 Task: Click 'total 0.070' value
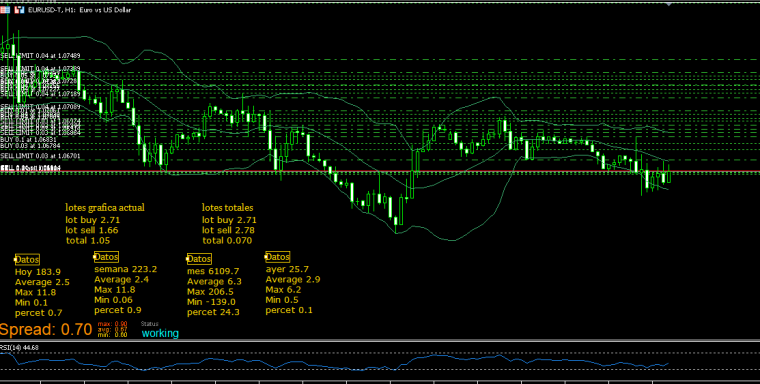[x=227, y=240]
